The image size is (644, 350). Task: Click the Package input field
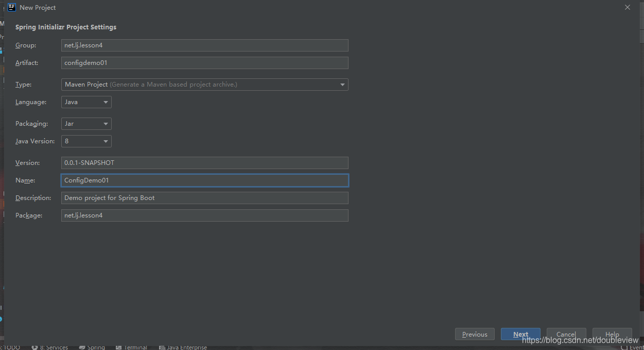204,215
